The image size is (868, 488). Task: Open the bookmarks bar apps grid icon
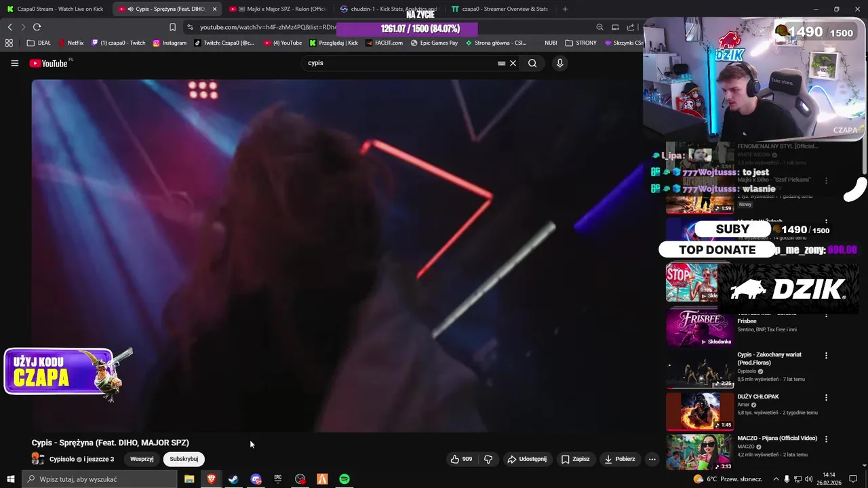(9, 43)
